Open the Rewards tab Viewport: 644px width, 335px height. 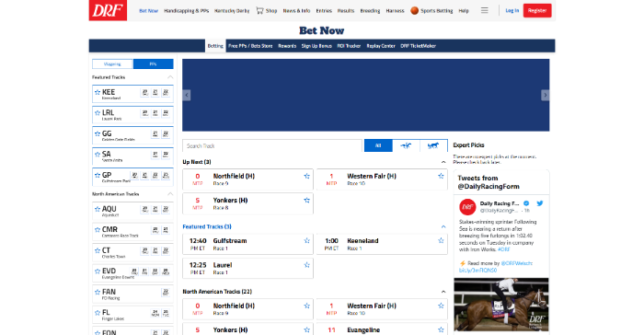click(x=287, y=46)
